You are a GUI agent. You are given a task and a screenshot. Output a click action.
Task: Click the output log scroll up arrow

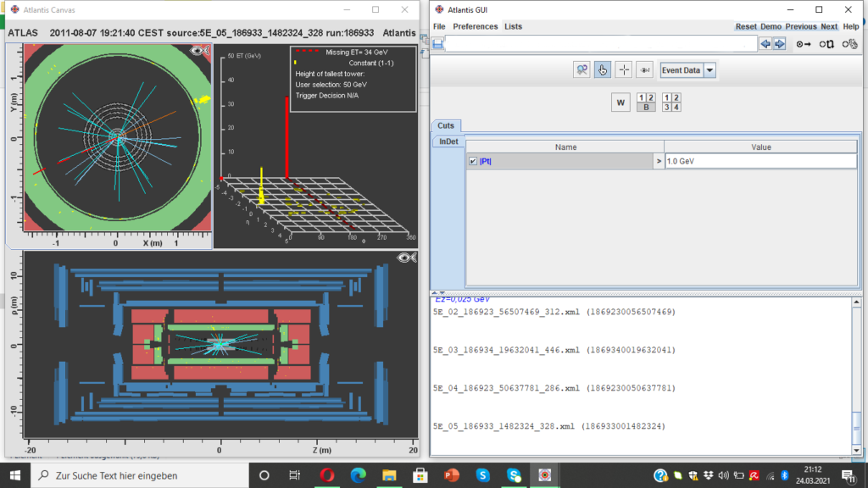coord(856,302)
